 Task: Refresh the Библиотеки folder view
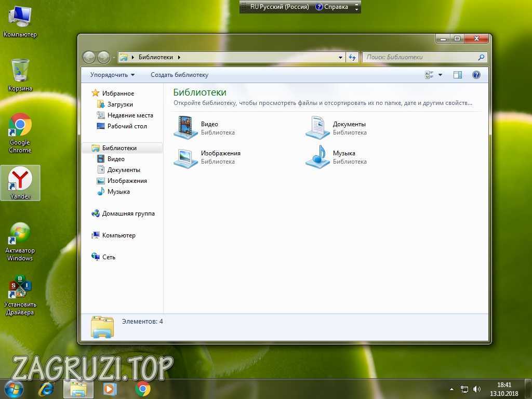pyautogui.click(x=353, y=57)
